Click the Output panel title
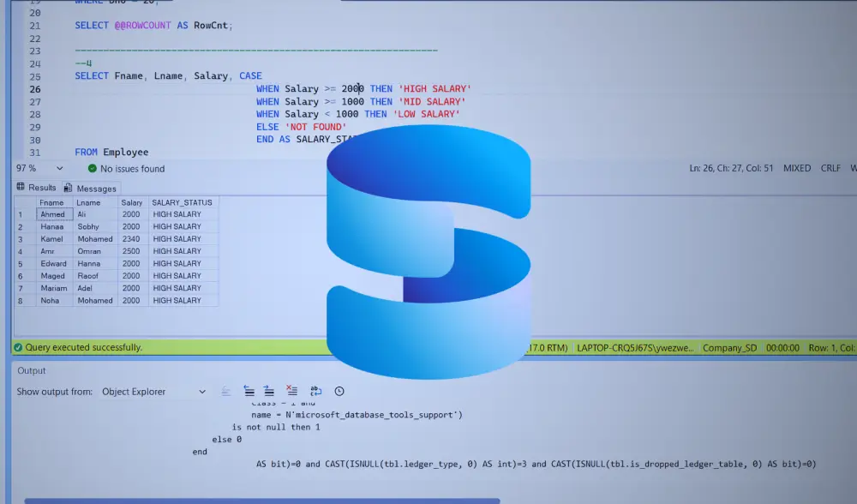The height and width of the screenshot is (504, 857). point(32,370)
